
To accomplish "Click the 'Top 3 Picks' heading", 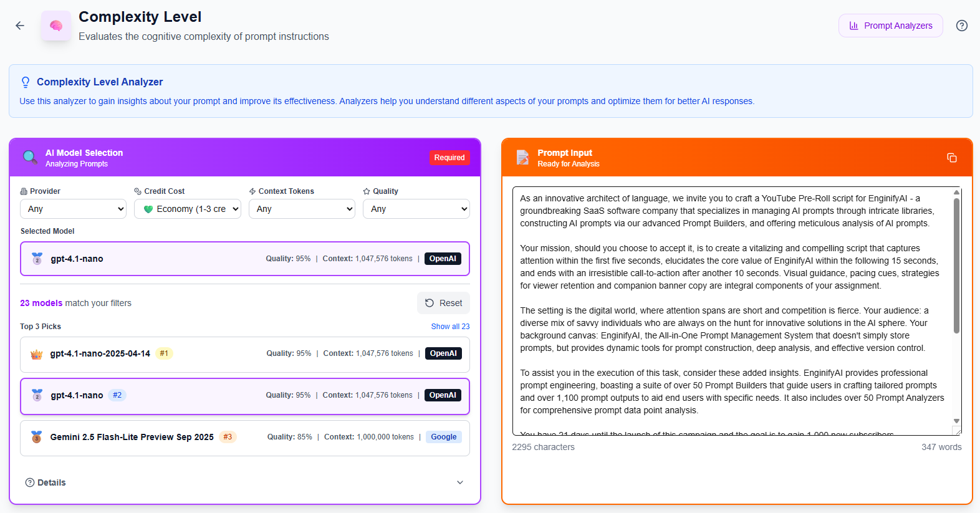I will pyautogui.click(x=41, y=327).
